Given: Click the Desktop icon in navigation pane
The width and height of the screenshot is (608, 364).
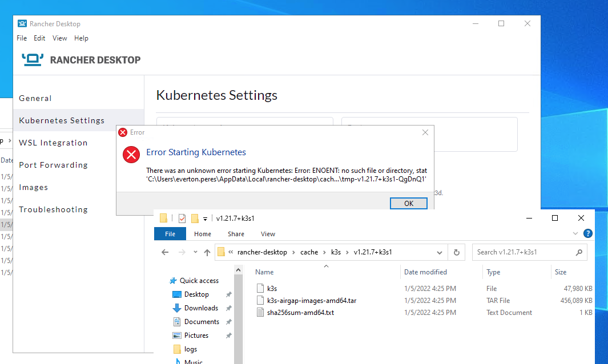Looking at the screenshot, I should coord(177,294).
